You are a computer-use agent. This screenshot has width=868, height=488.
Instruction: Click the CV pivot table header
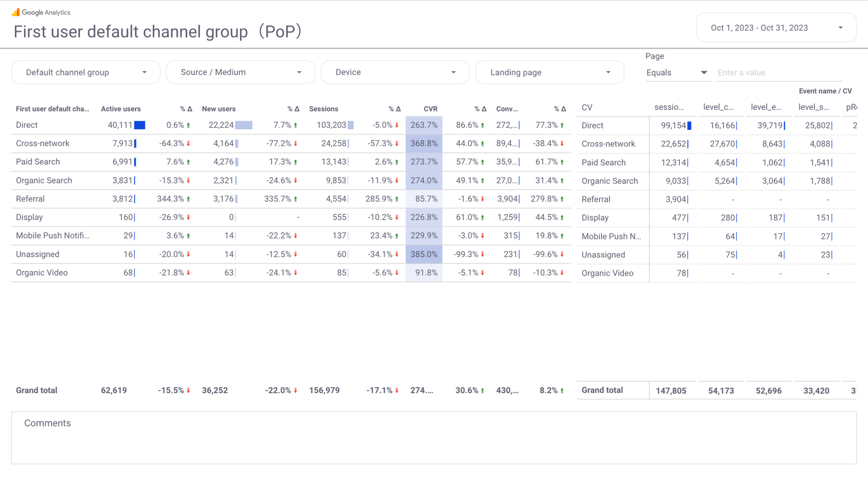tap(587, 107)
